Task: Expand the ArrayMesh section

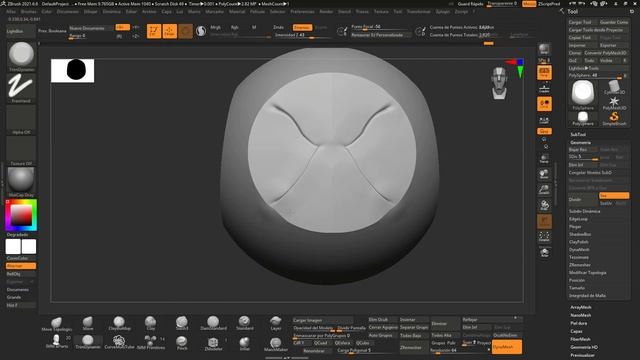Action: (x=581, y=307)
